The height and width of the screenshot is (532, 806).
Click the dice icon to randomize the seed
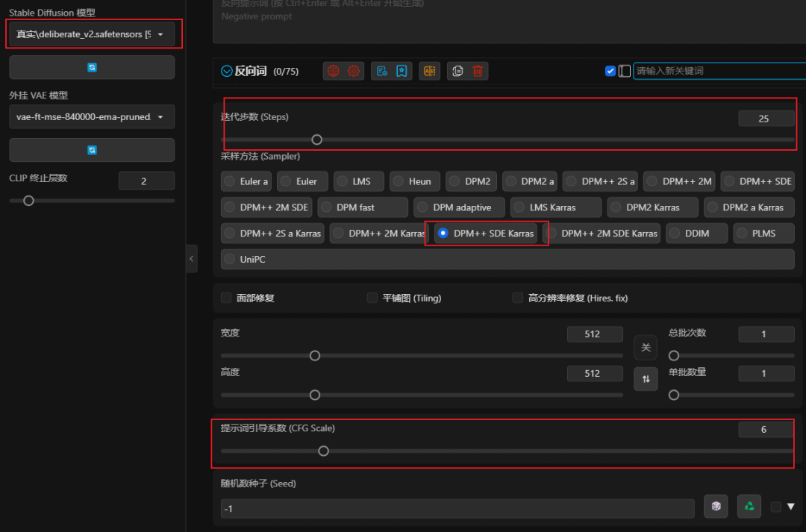tap(716, 507)
